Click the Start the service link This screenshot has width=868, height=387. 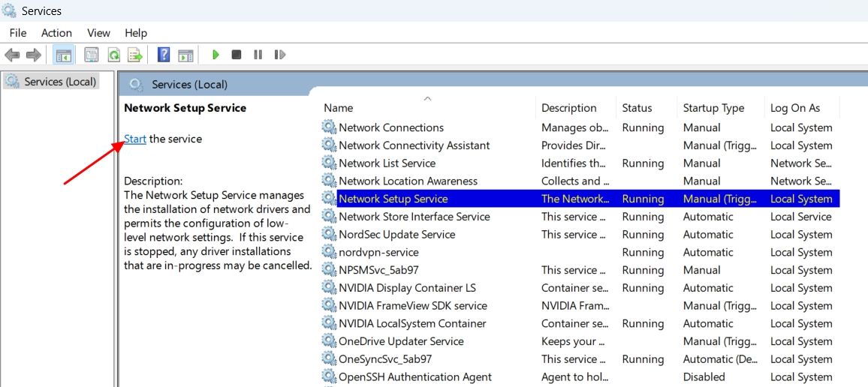click(135, 139)
